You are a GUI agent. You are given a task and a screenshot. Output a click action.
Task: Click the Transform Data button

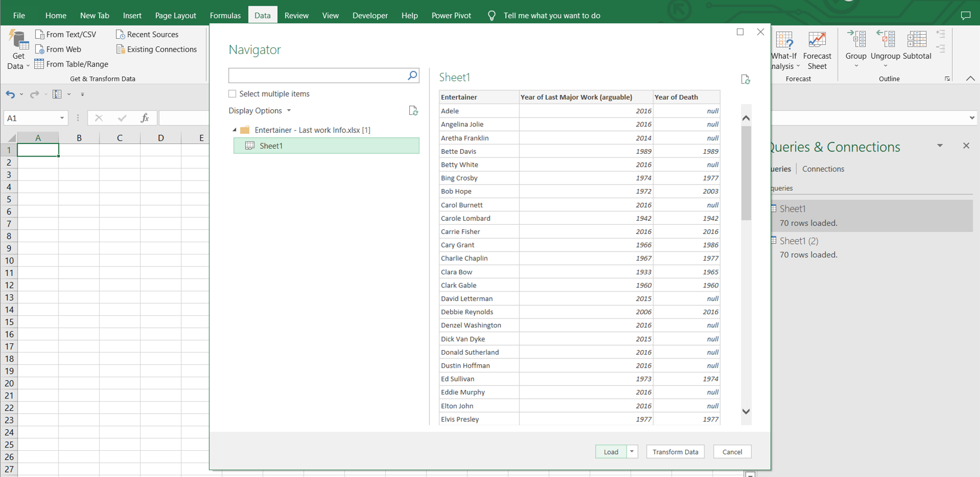[x=676, y=451]
